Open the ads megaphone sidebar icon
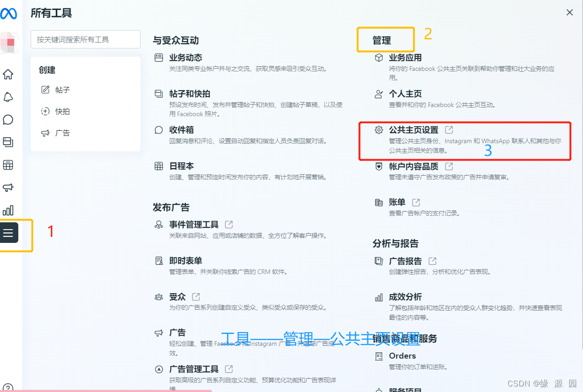Viewport: 583px width, 392px height. coord(8,188)
